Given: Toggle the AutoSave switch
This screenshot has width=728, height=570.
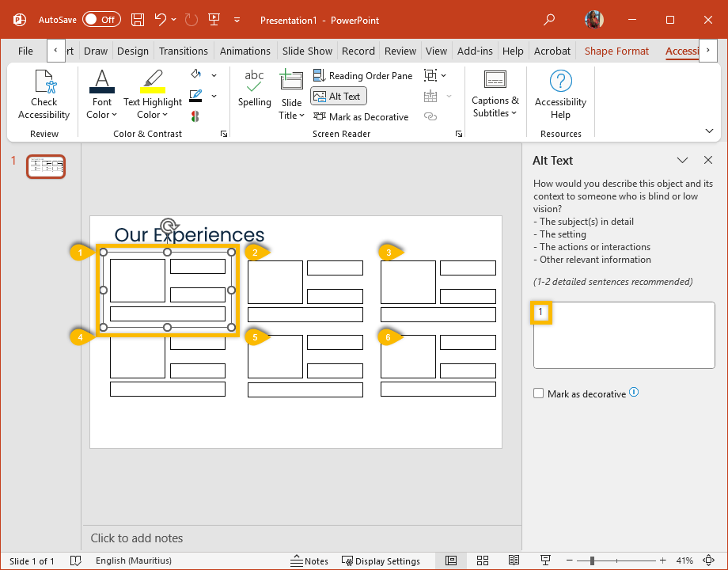Looking at the screenshot, I should point(101,20).
